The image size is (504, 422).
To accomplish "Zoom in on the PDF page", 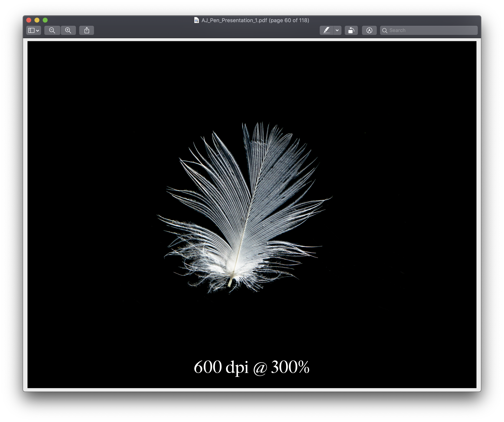I will [x=68, y=31].
